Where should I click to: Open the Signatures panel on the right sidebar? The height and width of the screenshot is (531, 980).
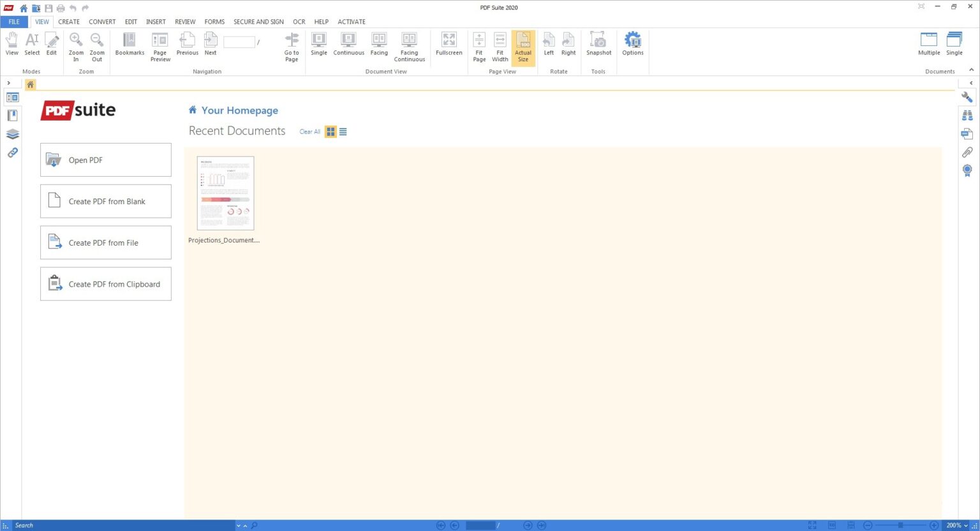[x=967, y=171]
